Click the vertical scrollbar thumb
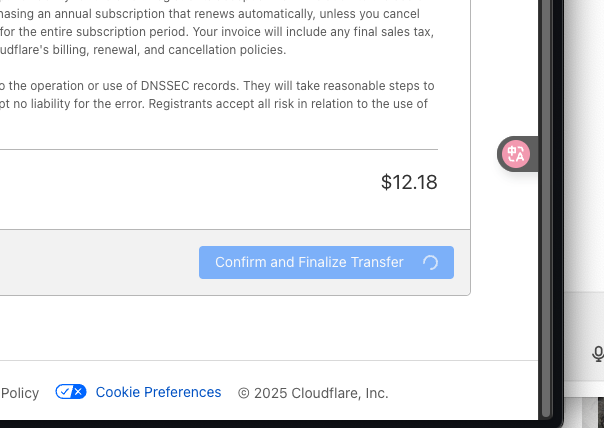Viewport: 604px width, 428px height. coord(546,208)
